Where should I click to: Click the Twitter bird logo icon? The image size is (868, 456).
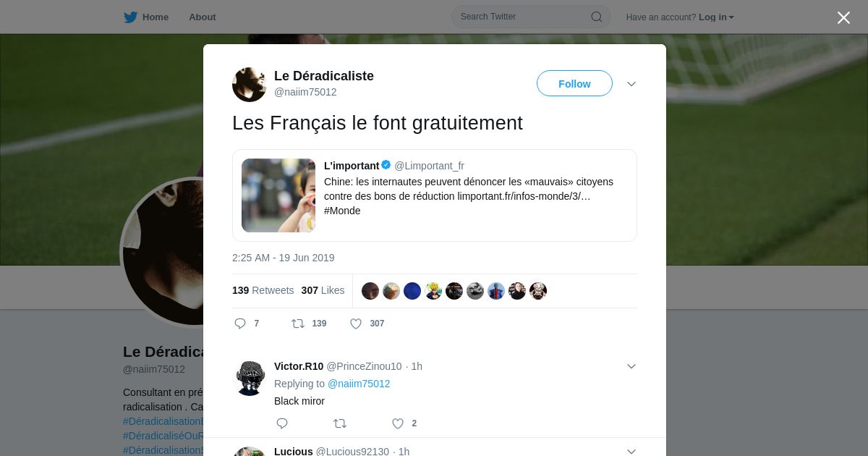coord(130,17)
